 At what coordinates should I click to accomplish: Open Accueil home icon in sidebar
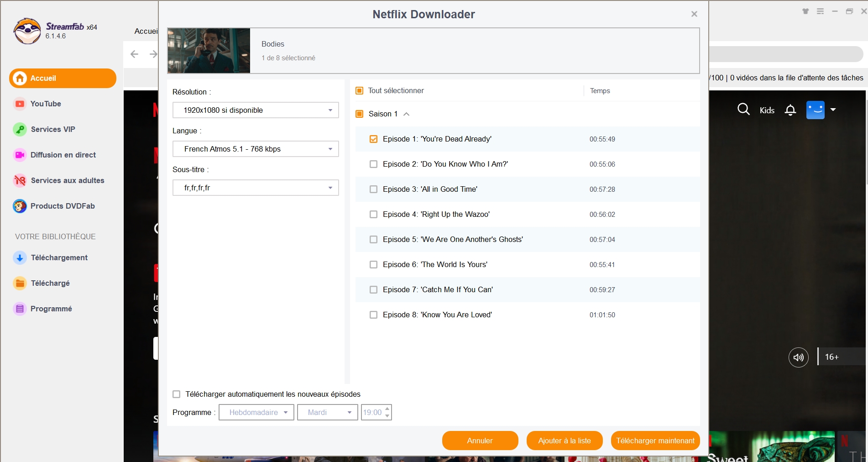tap(20, 78)
